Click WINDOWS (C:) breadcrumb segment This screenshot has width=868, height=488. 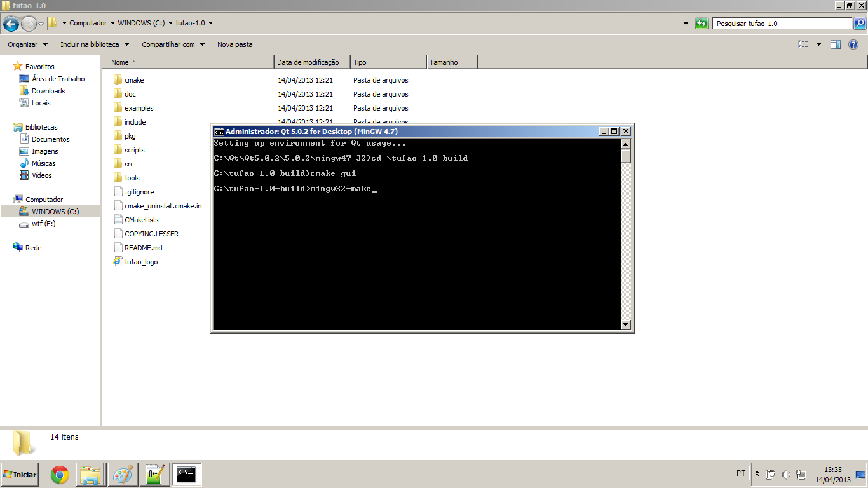[141, 23]
